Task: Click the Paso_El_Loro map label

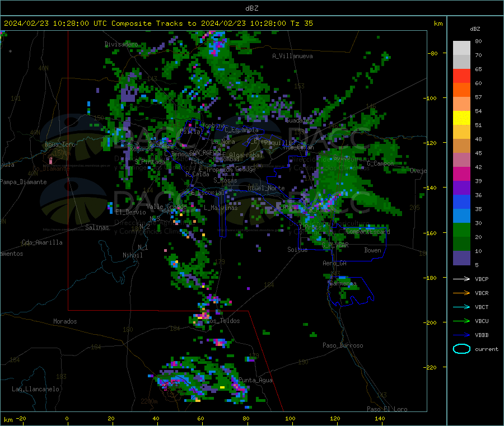Action: point(387,409)
